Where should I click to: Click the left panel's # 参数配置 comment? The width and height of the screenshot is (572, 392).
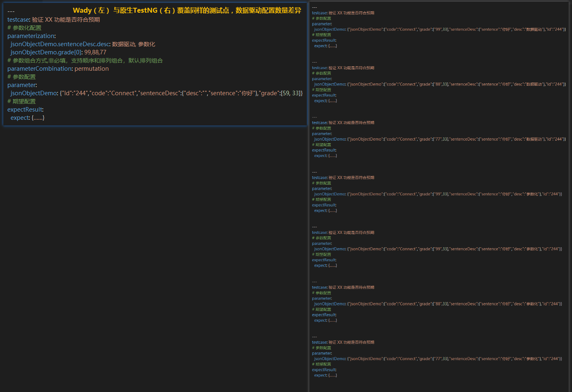click(22, 77)
